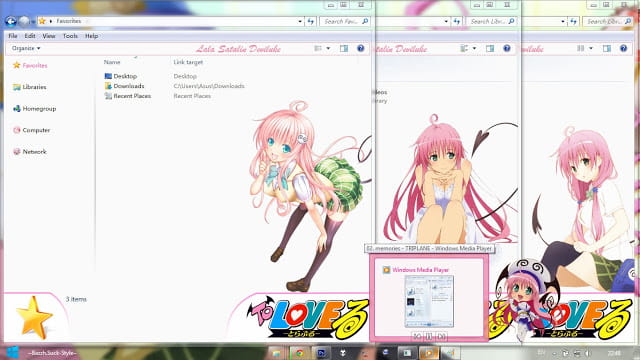Toggle preview pane in the middle Explorer window
640x360 pixels.
coord(490,48)
